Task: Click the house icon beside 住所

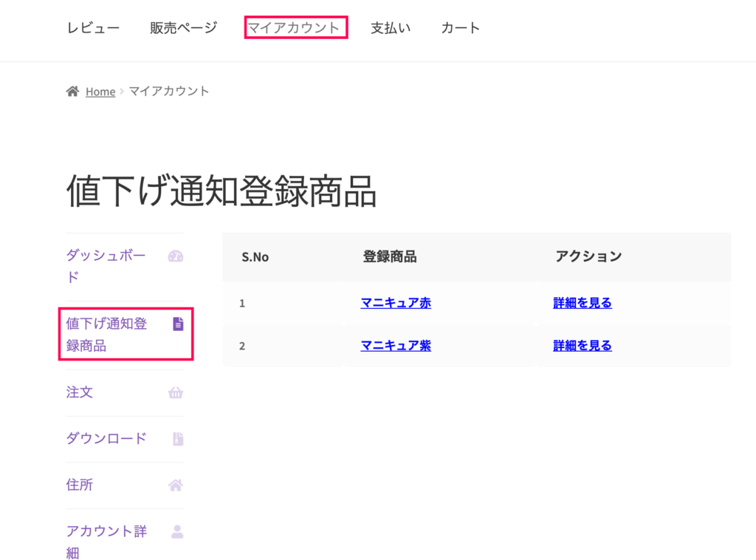Action: pos(176,485)
